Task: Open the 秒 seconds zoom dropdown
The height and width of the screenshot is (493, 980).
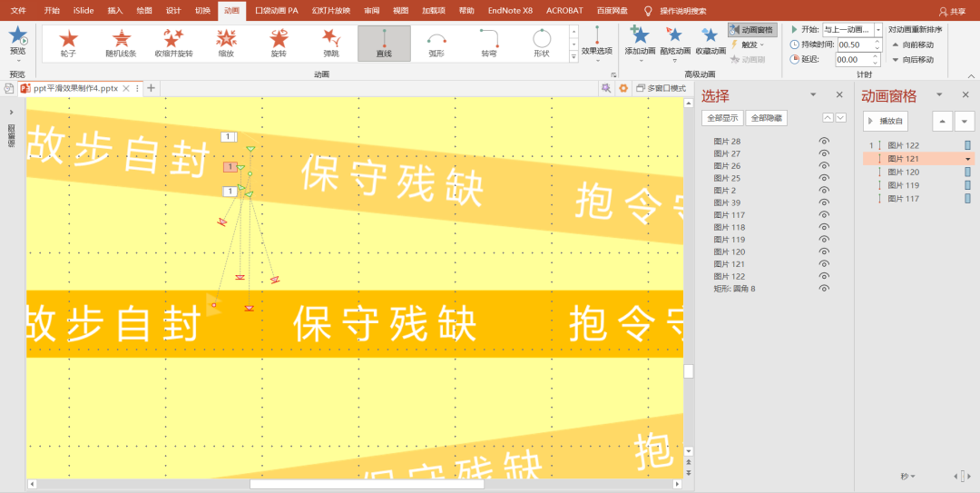Action: tap(907, 477)
